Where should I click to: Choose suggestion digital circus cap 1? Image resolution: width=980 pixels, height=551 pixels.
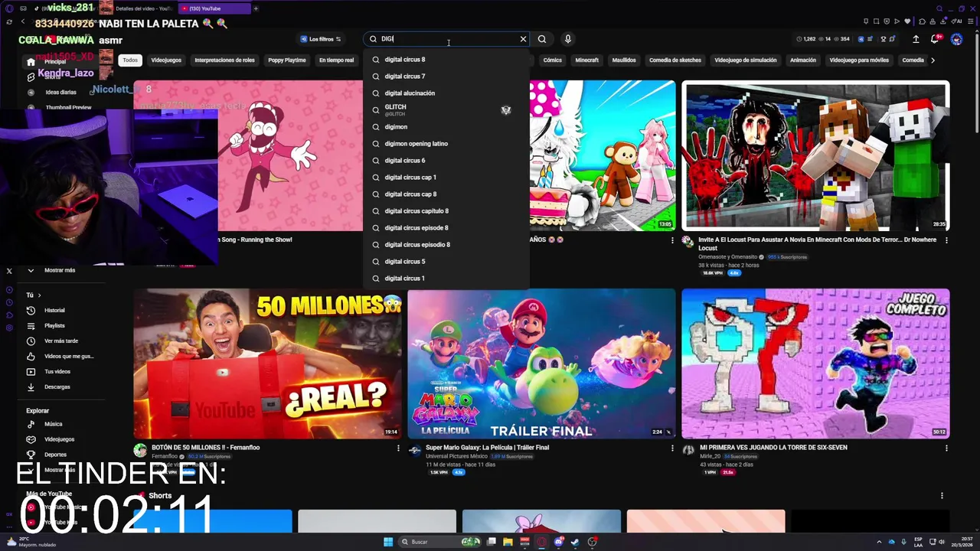[x=446, y=178]
